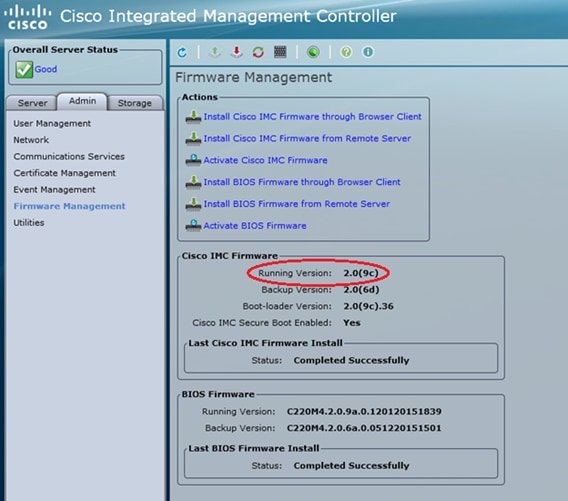
Task: Click the red Power Off server icon
Action: click(x=237, y=52)
